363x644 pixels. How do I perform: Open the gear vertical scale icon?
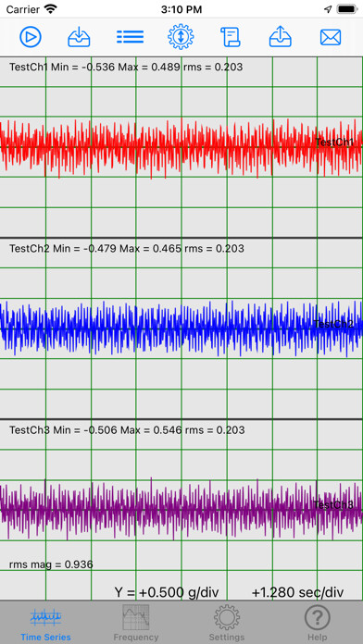181,37
